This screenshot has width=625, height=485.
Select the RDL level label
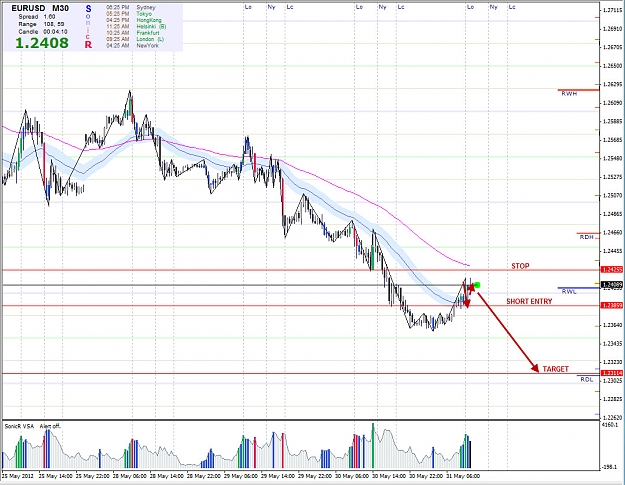click(586, 379)
